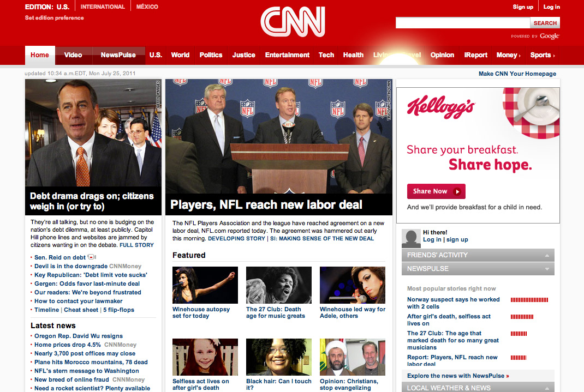Open Home prices drop 4.5% story
The width and height of the screenshot is (584, 392).
pos(68,345)
